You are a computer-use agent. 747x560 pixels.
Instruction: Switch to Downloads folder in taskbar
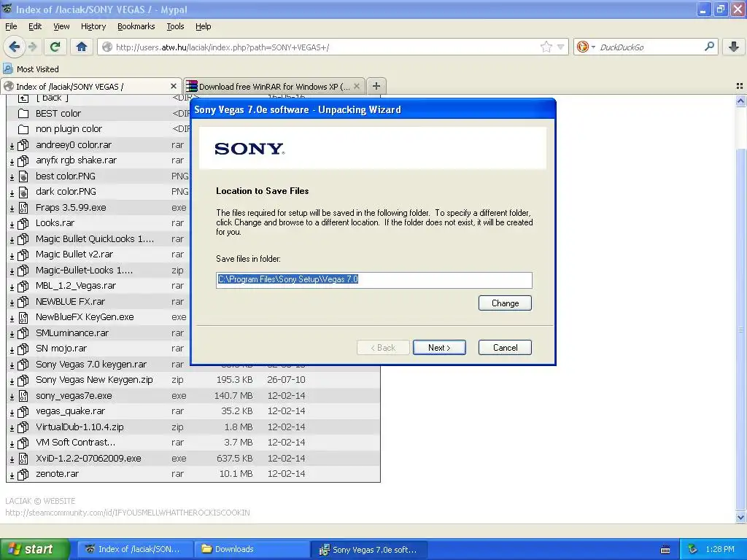pyautogui.click(x=252, y=549)
